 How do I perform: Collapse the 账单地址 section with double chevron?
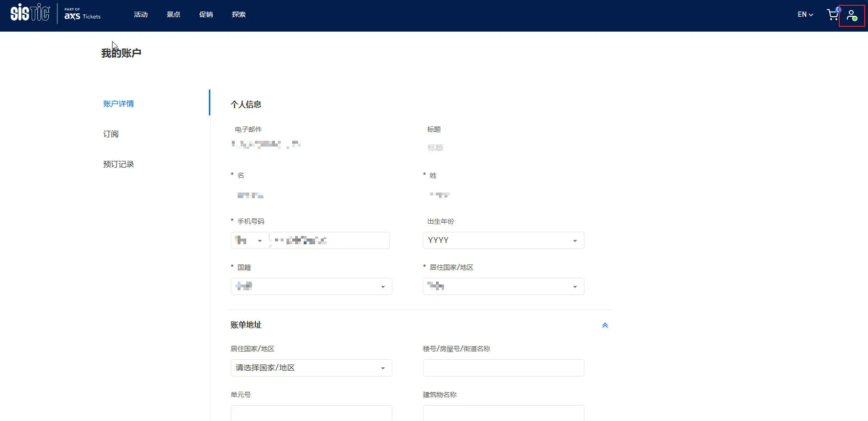pyautogui.click(x=605, y=325)
